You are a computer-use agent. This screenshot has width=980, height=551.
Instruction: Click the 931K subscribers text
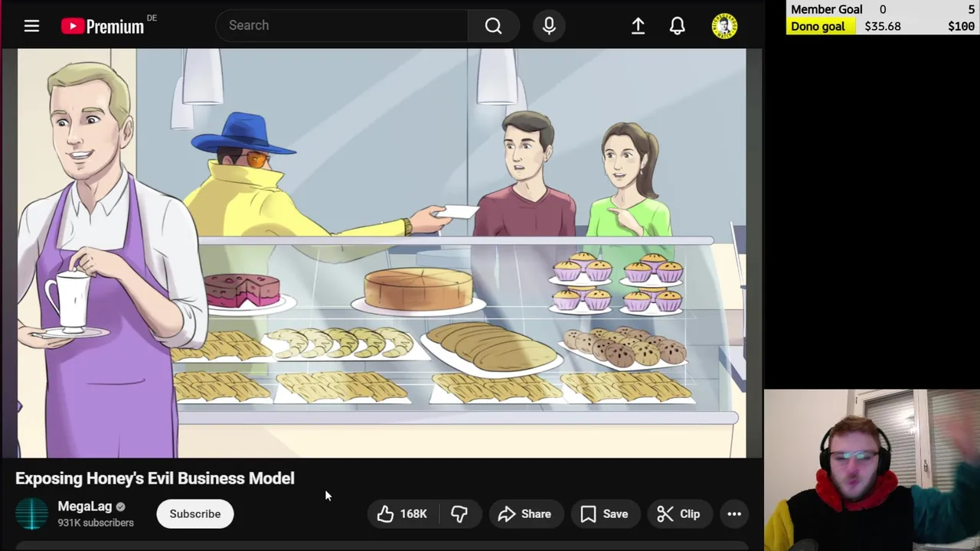pyautogui.click(x=96, y=523)
